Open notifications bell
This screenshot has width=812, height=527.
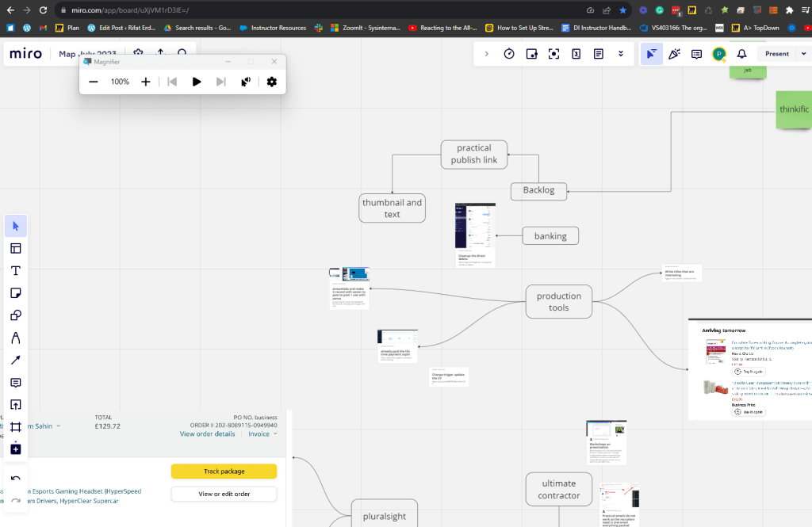coord(741,54)
